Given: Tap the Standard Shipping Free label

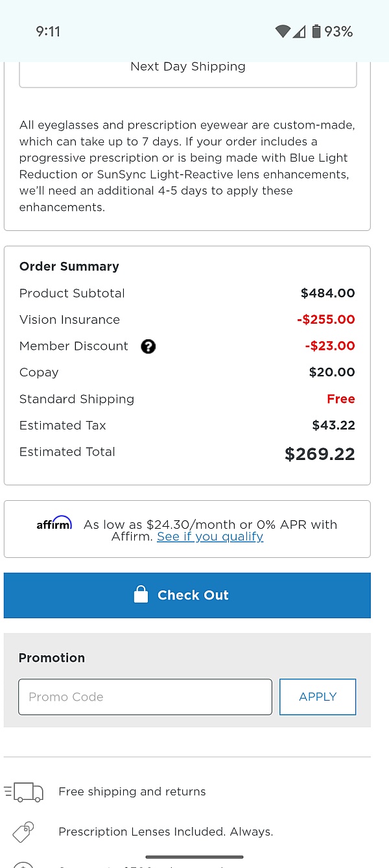Looking at the screenshot, I should click(340, 399).
